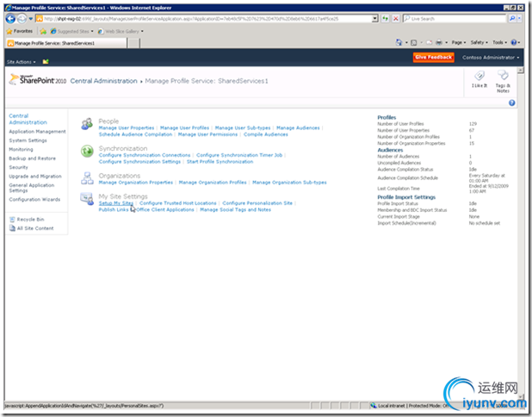The height and width of the screenshot is (417, 532).
Task: Click the Organizations section icon
Action: coord(87,178)
